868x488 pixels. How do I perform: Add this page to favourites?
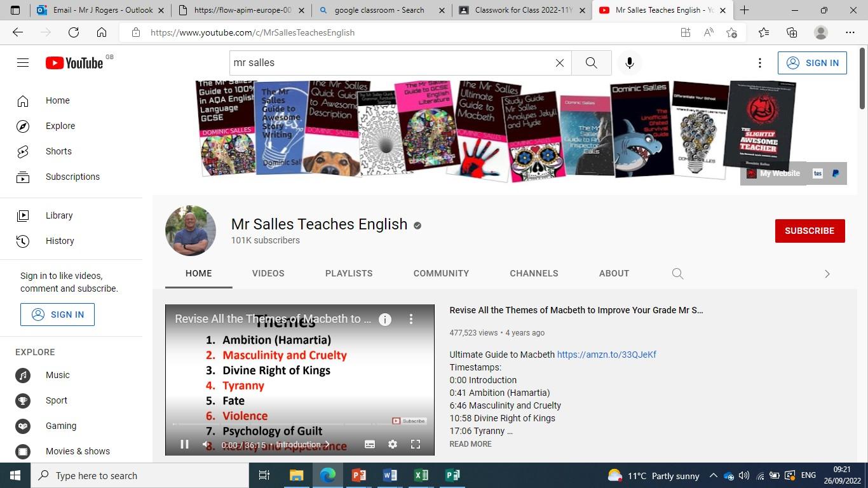[x=732, y=32]
